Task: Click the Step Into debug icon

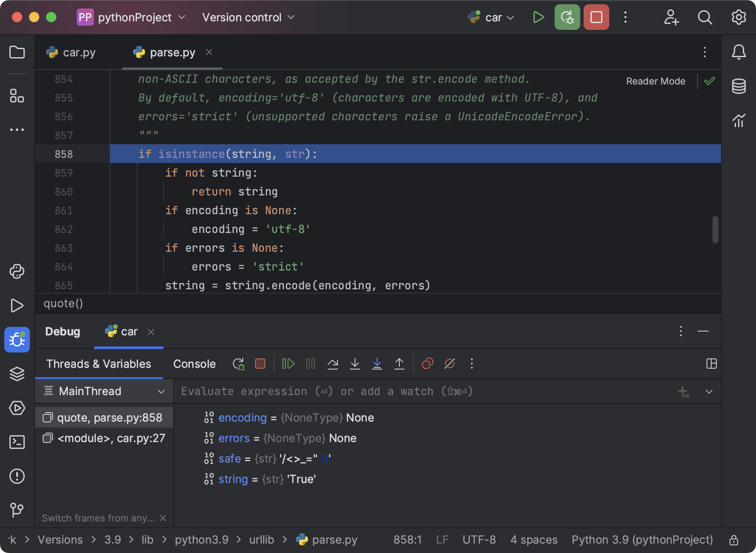Action: [x=355, y=364]
